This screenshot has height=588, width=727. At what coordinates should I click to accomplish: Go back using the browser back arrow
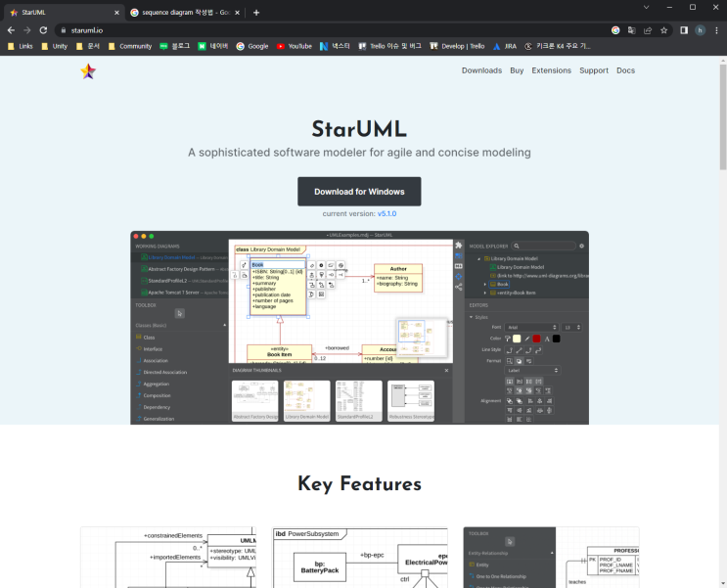pyautogui.click(x=11, y=30)
